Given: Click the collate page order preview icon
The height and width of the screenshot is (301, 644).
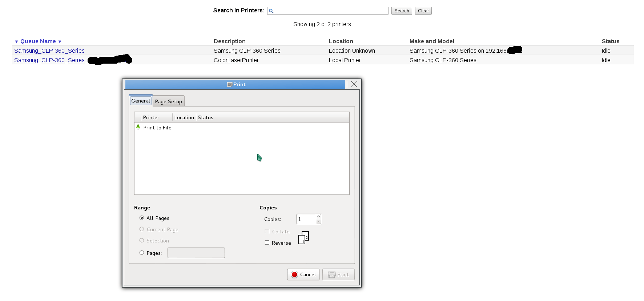Looking at the screenshot, I should click(x=303, y=238).
